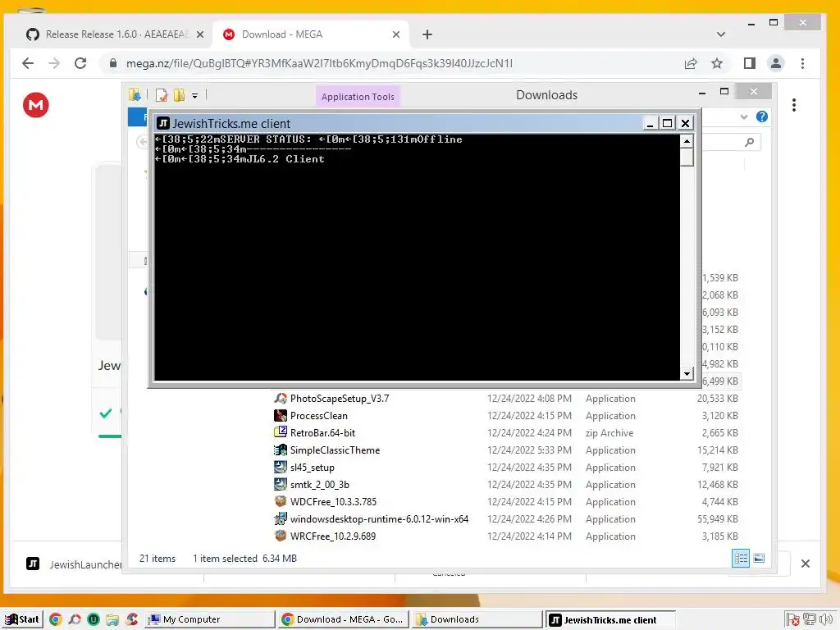Click the Chrome address bar URL
The width and height of the screenshot is (840, 630).
319,63
